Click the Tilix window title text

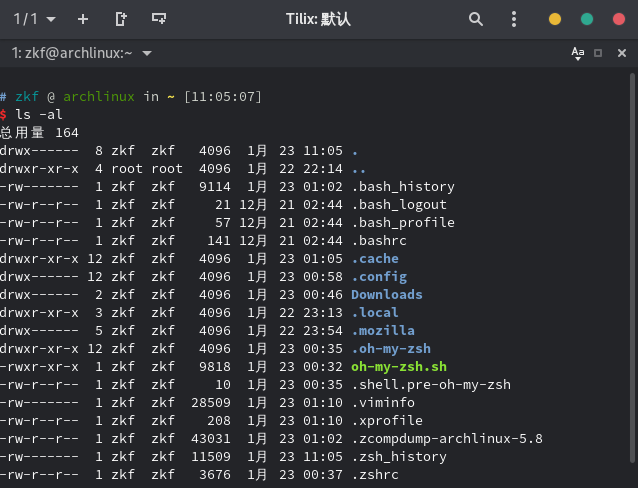(x=318, y=19)
